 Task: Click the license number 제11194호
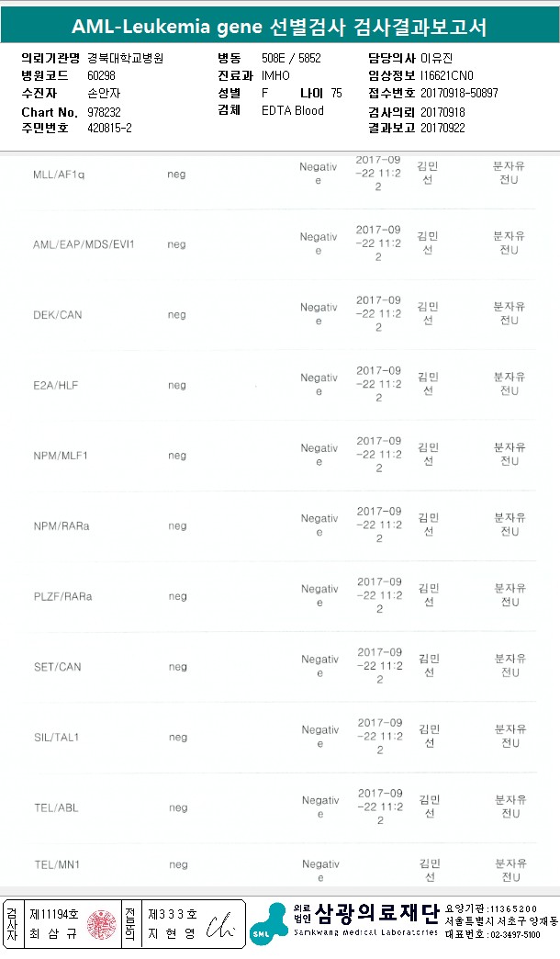pyautogui.click(x=55, y=915)
